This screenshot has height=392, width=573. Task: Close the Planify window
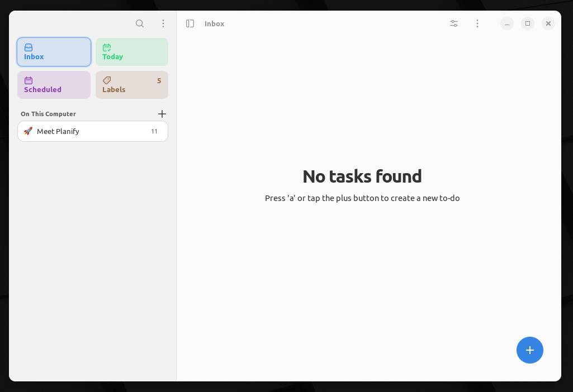548,23
